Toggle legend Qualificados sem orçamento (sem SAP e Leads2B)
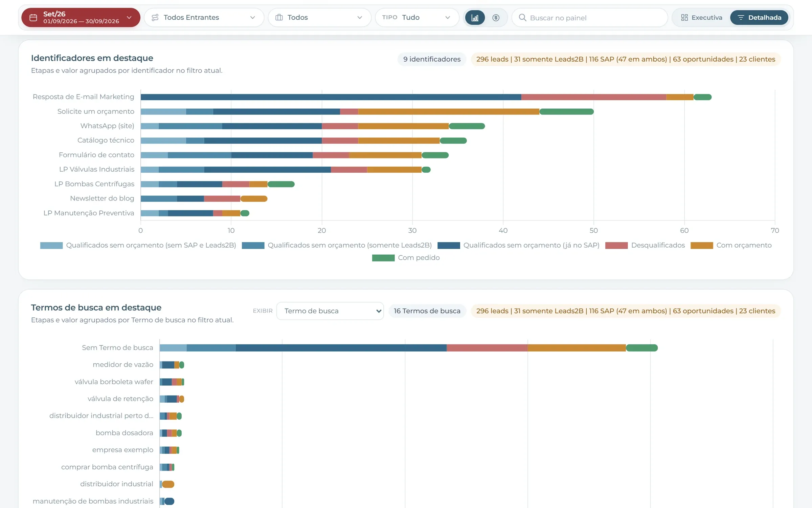812x508 pixels. tap(138, 245)
